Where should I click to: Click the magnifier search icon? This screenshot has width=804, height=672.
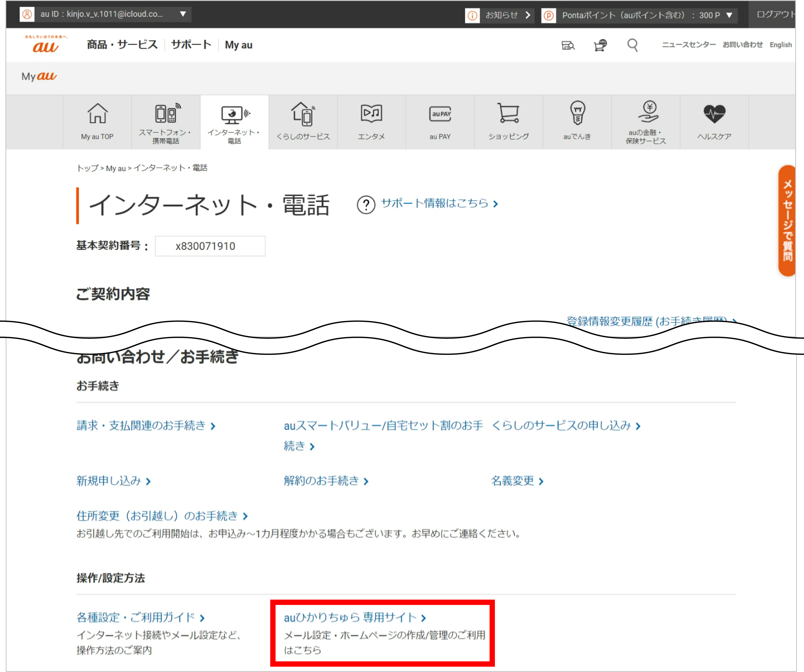(633, 45)
